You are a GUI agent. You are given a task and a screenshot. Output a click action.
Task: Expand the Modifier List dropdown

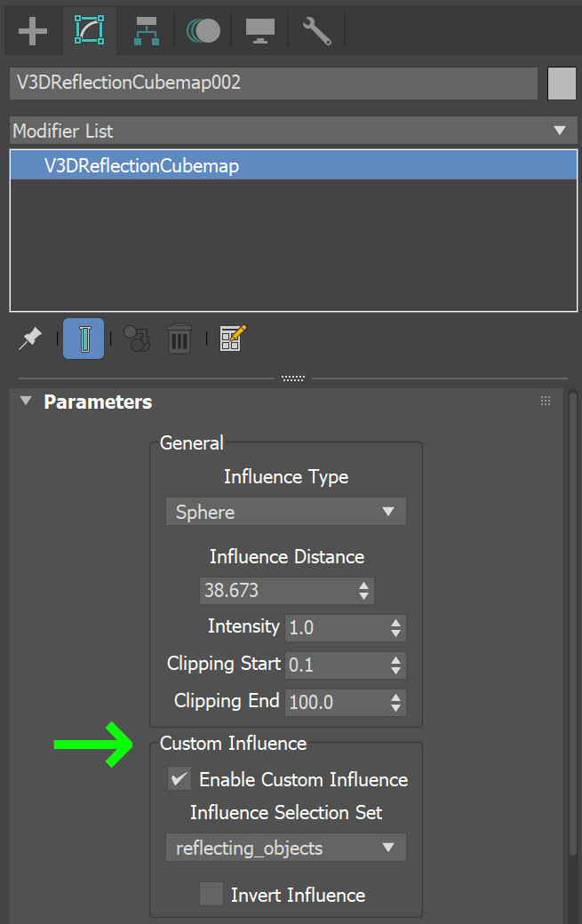tap(292, 131)
